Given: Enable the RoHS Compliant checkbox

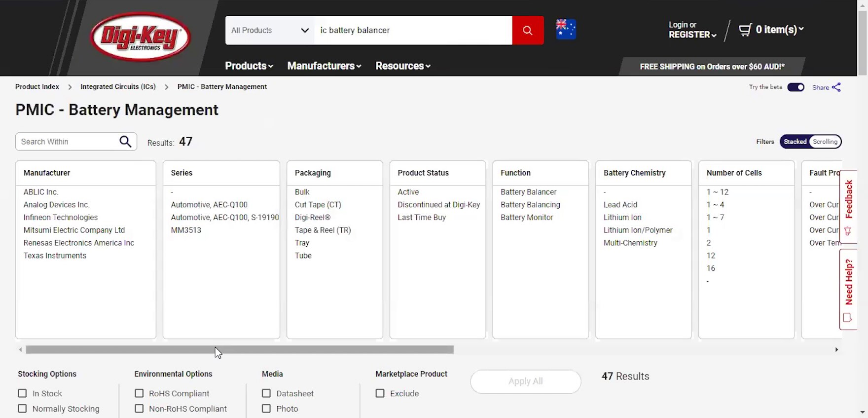Looking at the screenshot, I should tap(139, 393).
